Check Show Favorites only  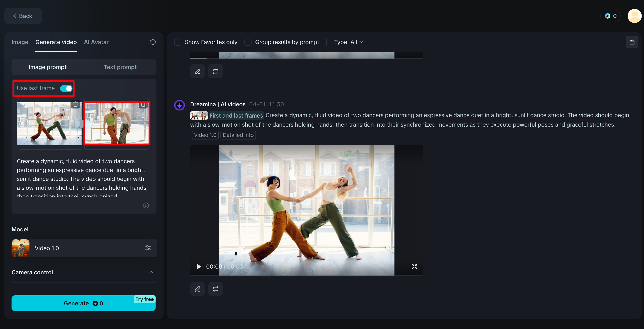[178, 42]
